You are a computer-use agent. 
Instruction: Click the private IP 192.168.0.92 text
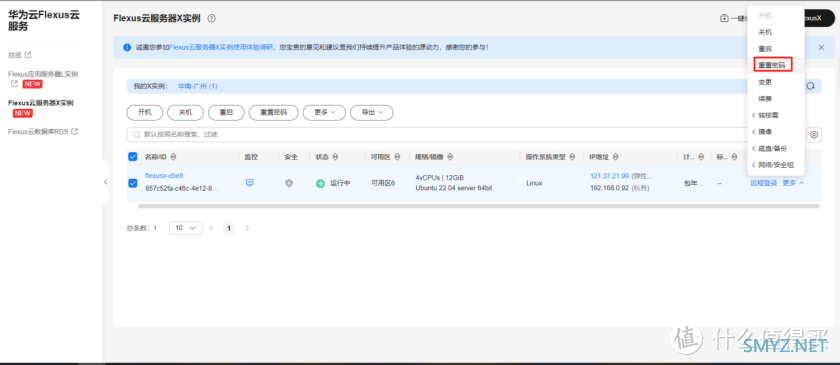[x=609, y=188]
